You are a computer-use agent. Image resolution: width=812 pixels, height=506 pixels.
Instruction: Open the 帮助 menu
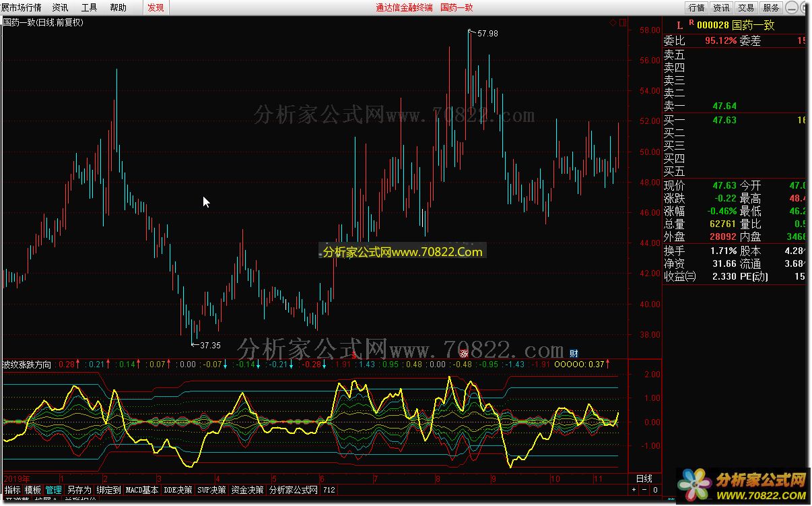118,7
